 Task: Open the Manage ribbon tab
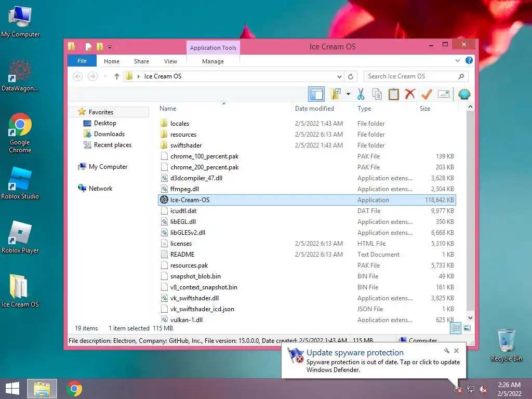click(x=213, y=61)
